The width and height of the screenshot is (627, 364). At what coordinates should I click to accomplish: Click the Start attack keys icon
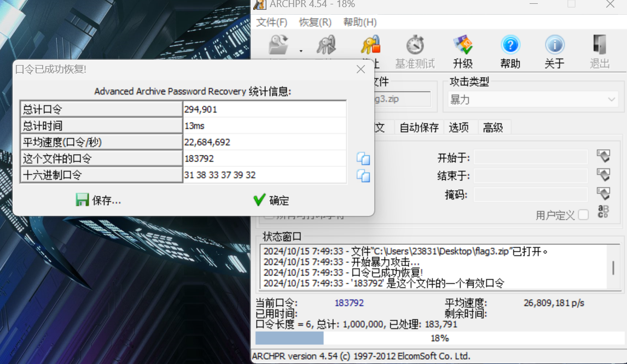pos(326,45)
